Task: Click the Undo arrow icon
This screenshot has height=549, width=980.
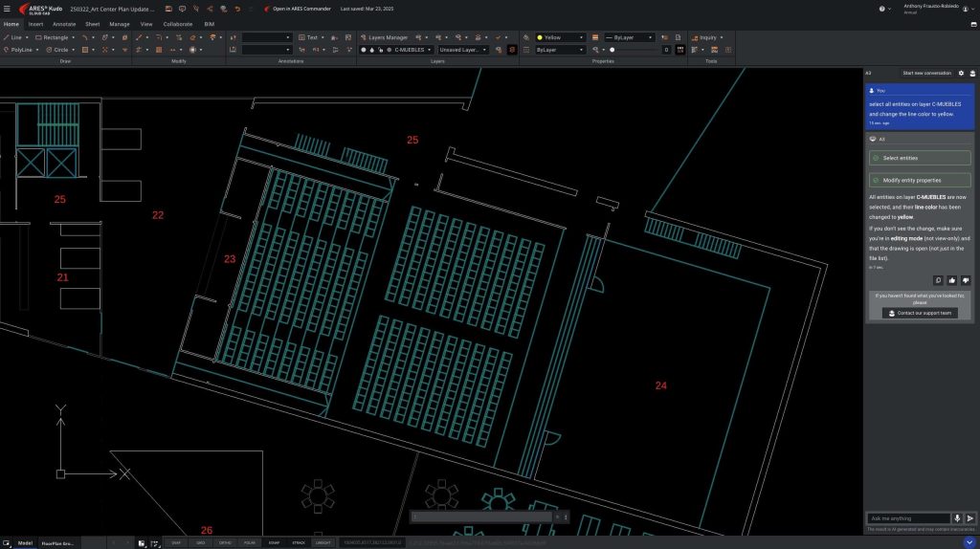Action: tap(237, 9)
